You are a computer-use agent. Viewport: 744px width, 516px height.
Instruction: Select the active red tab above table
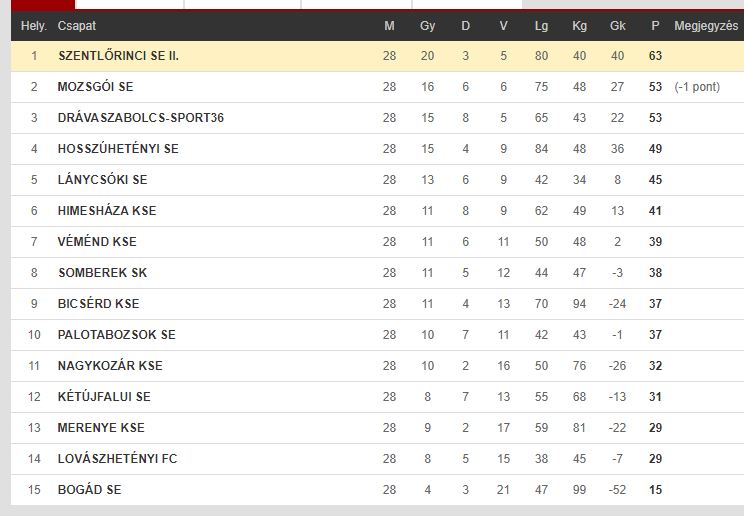43,5
